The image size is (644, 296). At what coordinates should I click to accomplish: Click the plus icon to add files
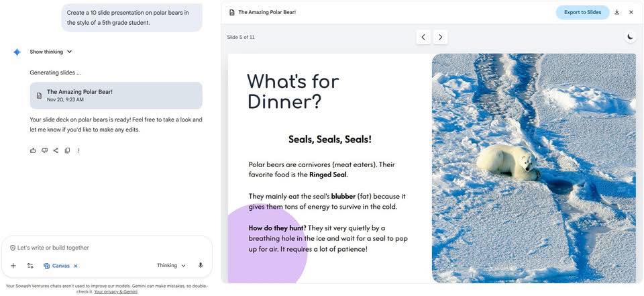click(13, 266)
